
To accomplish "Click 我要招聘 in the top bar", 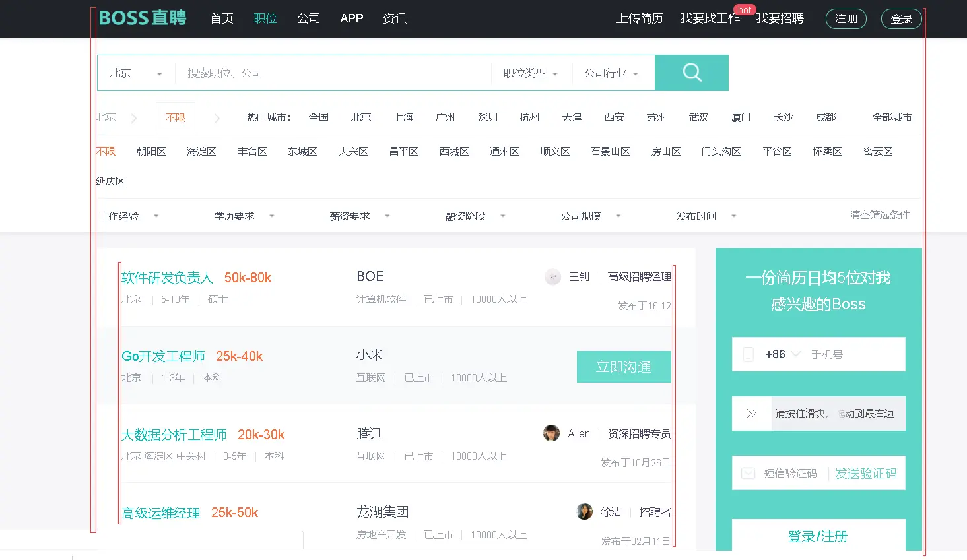I will click(780, 18).
